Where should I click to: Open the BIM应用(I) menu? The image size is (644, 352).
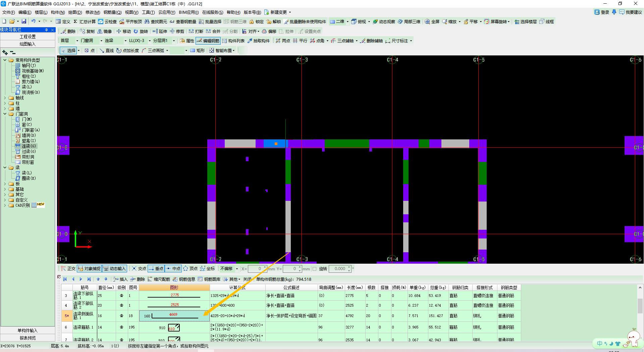[189, 12]
